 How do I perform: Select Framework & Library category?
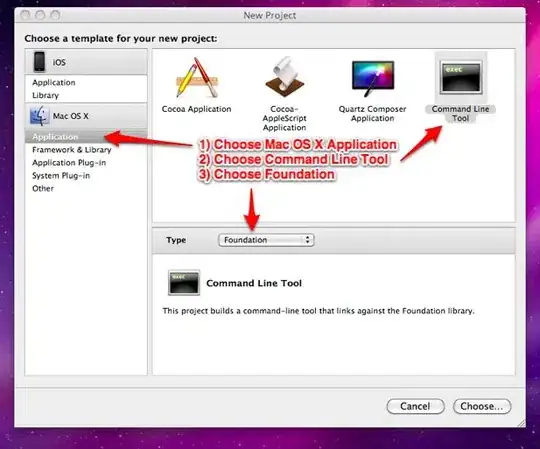[x=72, y=150]
